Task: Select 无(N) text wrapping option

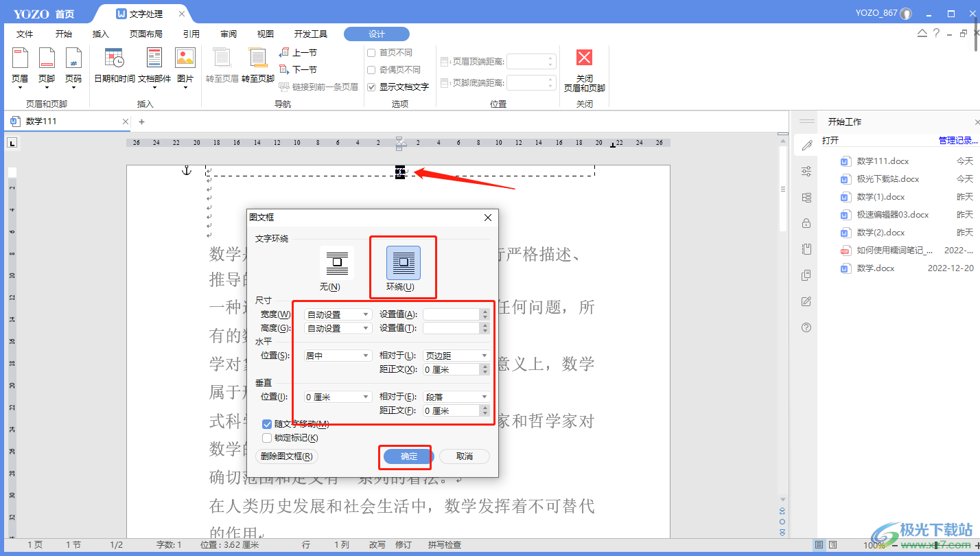Action: pos(336,269)
